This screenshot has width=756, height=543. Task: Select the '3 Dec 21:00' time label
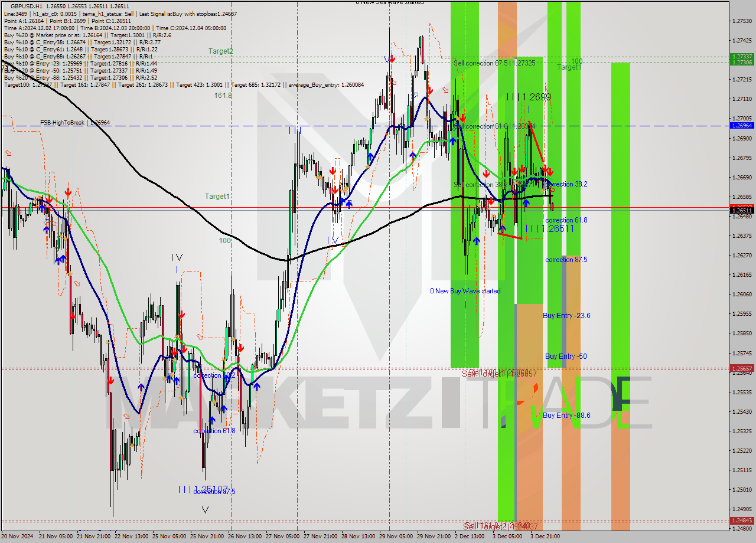coord(545,537)
